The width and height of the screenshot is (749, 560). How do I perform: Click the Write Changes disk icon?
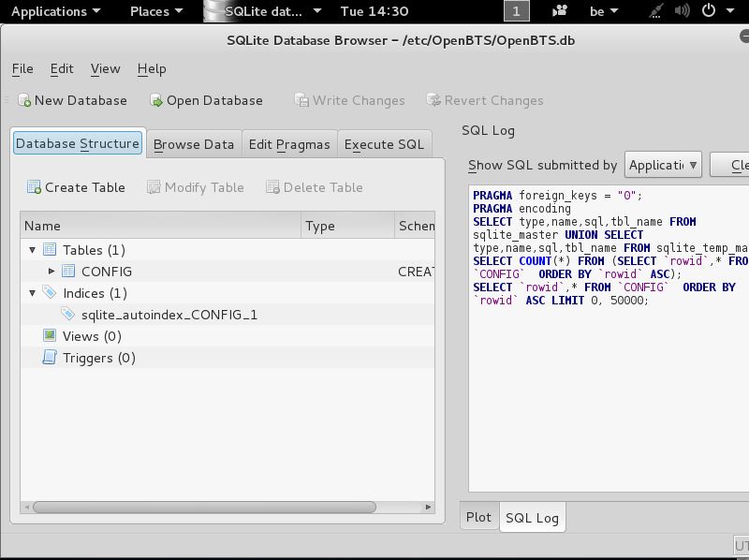click(x=301, y=100)
